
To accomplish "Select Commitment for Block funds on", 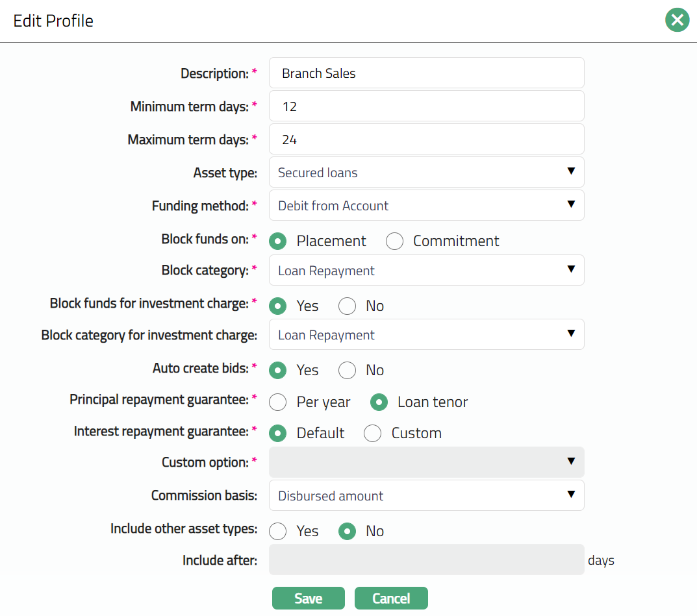I will (x=395, y=241).
